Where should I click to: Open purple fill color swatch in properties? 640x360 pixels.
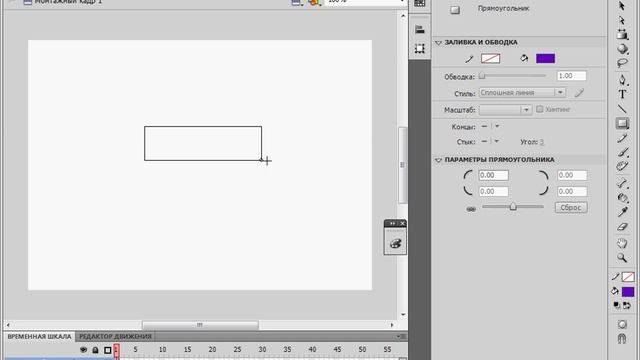click(545, 58)
